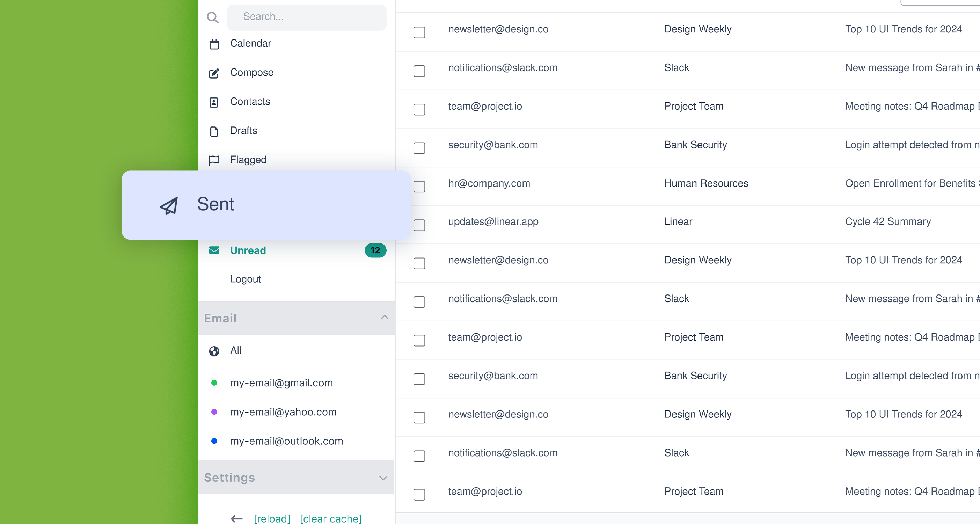Switch to the All accounts view
The image size is (980, 524).
pos(236,351)
